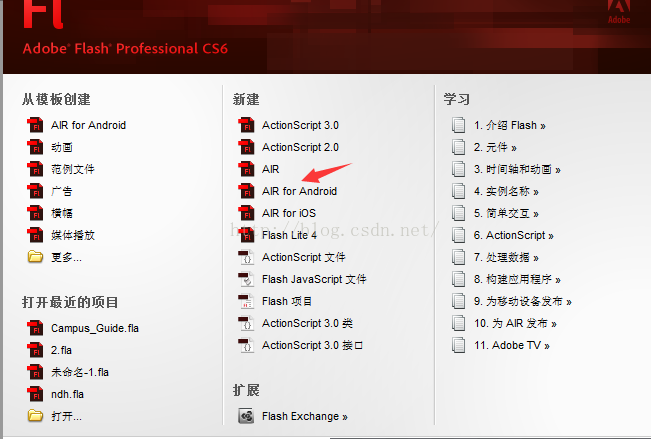Screen dimensions: 651x439
Task: Click the ActionScript 3.0 类 icon
Action: pos(246,323)
